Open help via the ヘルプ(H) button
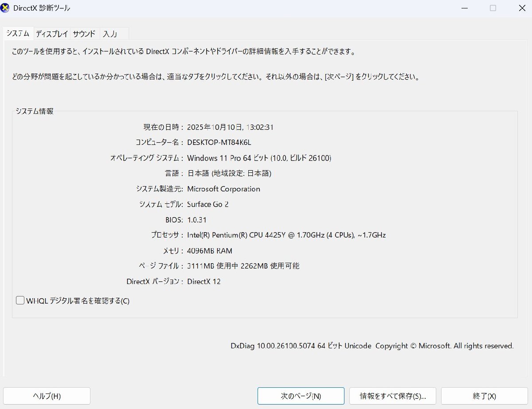This screenshot has height=409, width=532. pos(47,396)
